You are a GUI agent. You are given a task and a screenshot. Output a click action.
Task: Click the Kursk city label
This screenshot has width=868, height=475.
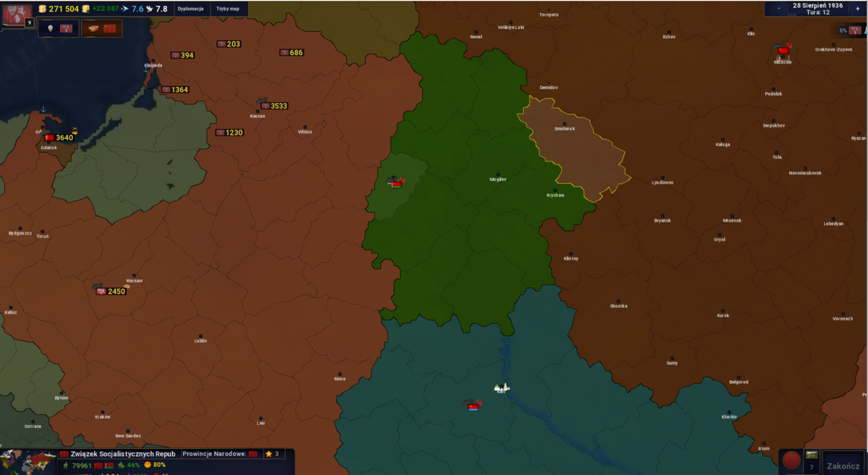[723, 316]
